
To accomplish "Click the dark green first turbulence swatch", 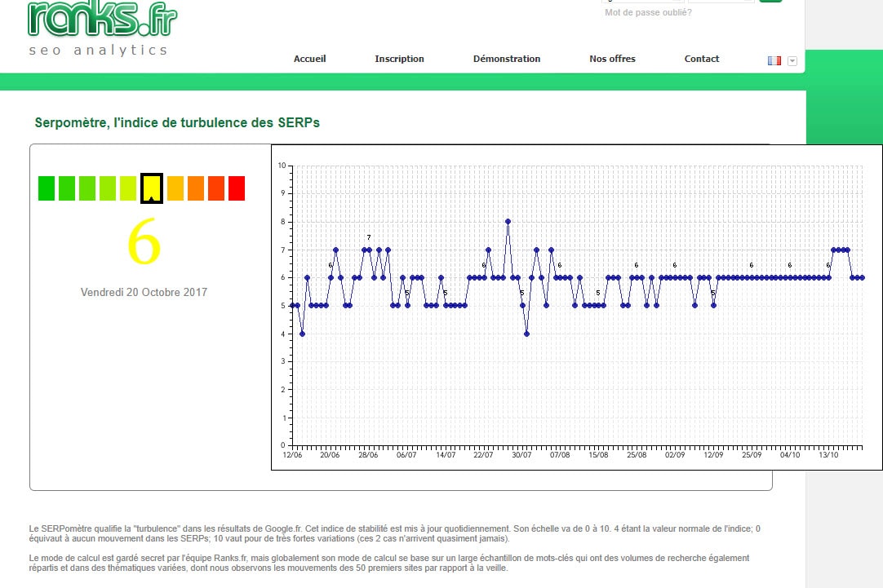I will click(47, 188).
